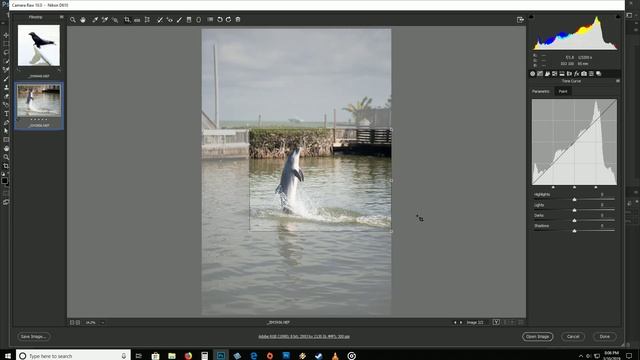
Task: Go to previous image arrow
Action: (x=455, y=322)
